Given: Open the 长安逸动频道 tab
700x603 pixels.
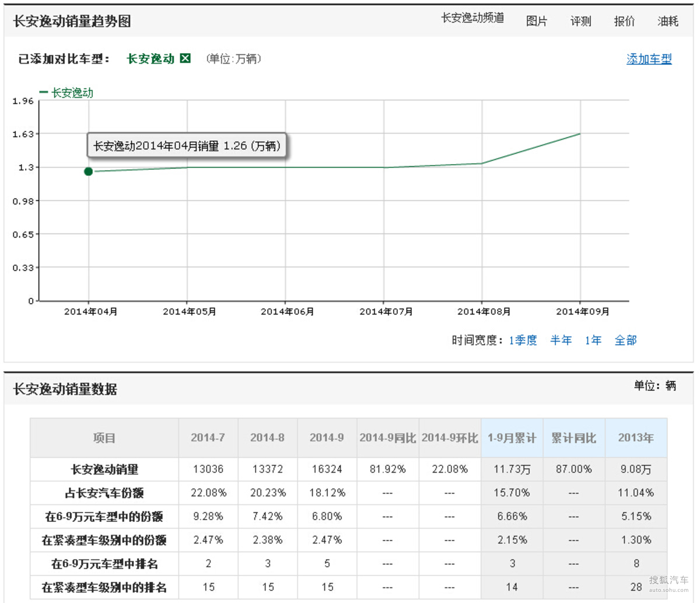Looking at the screenshot, I should (x=472, y=18).
